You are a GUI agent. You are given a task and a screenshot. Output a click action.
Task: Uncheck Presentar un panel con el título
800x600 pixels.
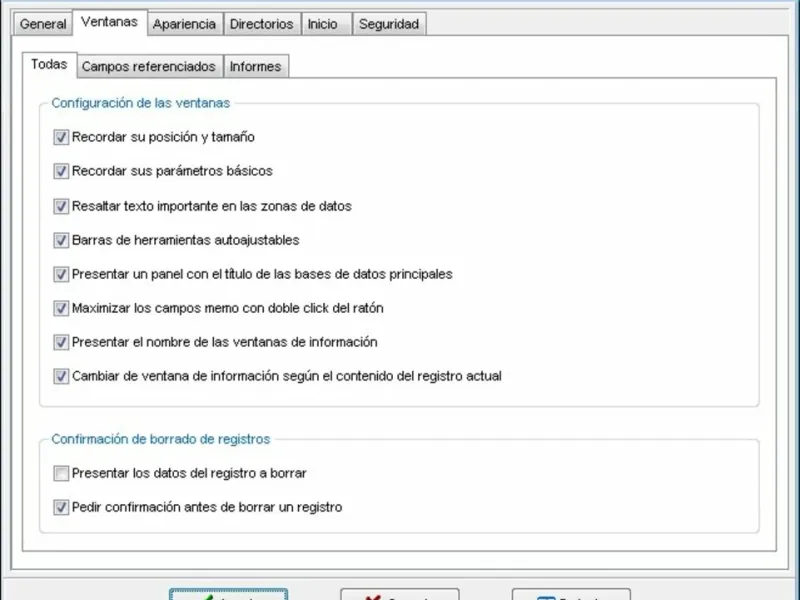[61, 274]
